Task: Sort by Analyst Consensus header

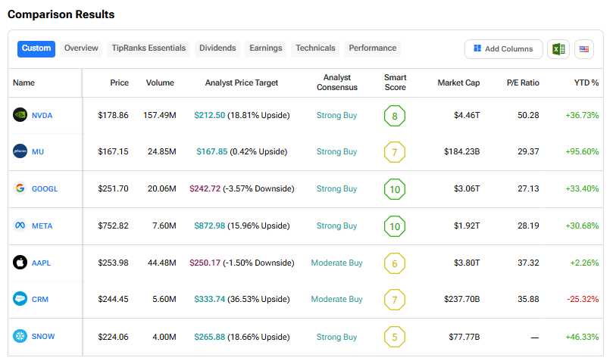Action: 337,82
